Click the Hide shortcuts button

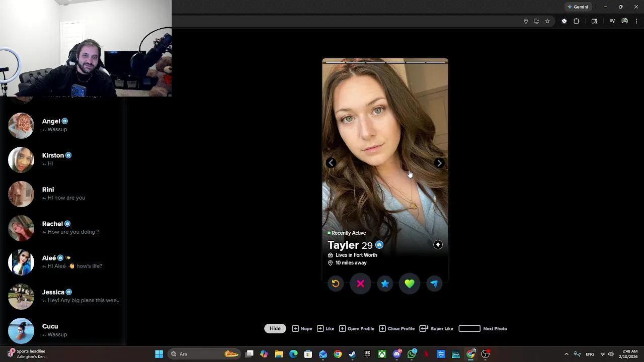pos(275,328)
